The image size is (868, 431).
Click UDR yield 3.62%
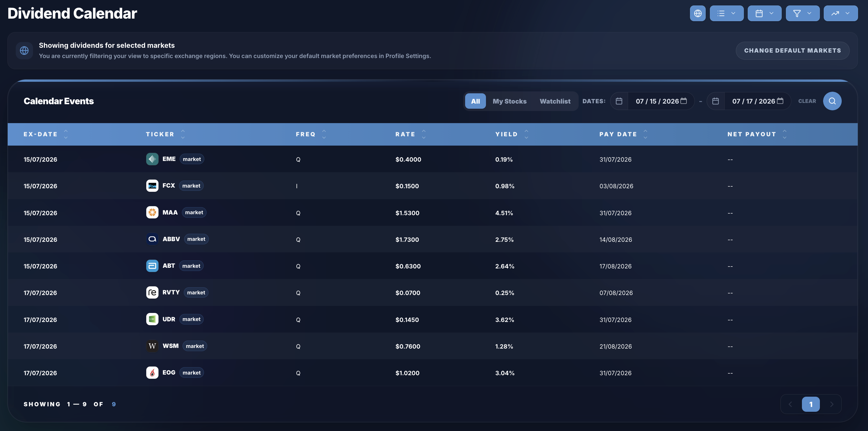click(505, 320)
